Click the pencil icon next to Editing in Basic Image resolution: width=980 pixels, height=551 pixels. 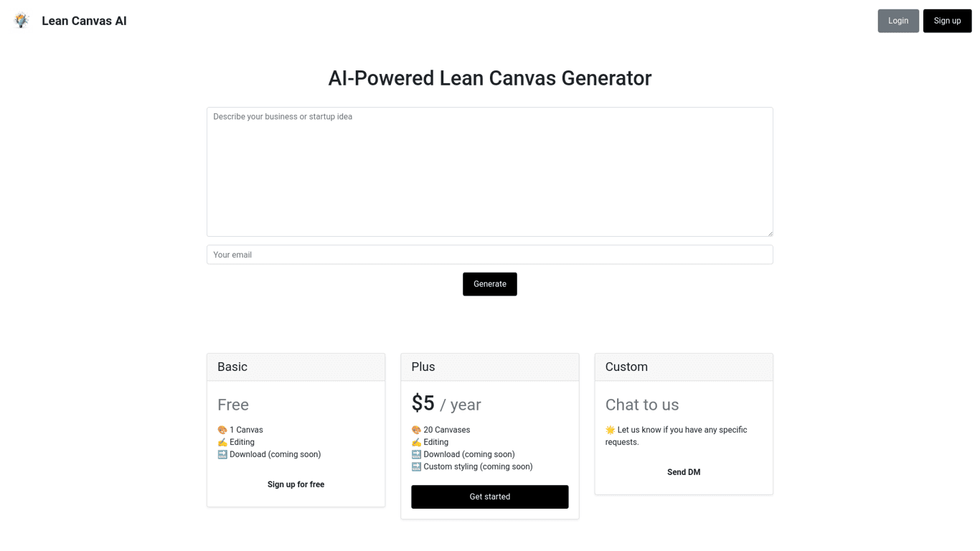point(222,441)
